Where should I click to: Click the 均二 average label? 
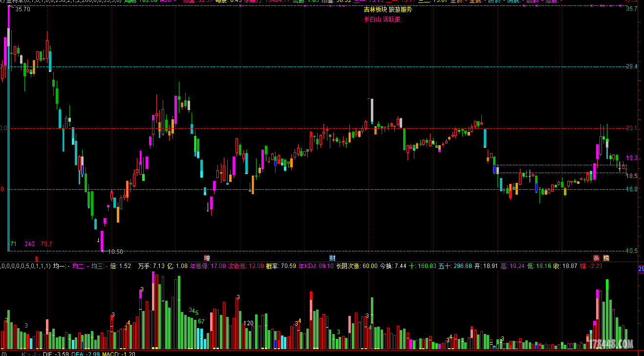click(x=81, y=266)
